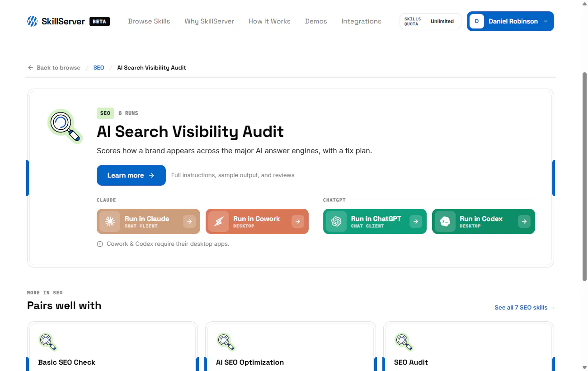Click the Cowork lightning icon
The image size is (588, 371).
point(219,221)
